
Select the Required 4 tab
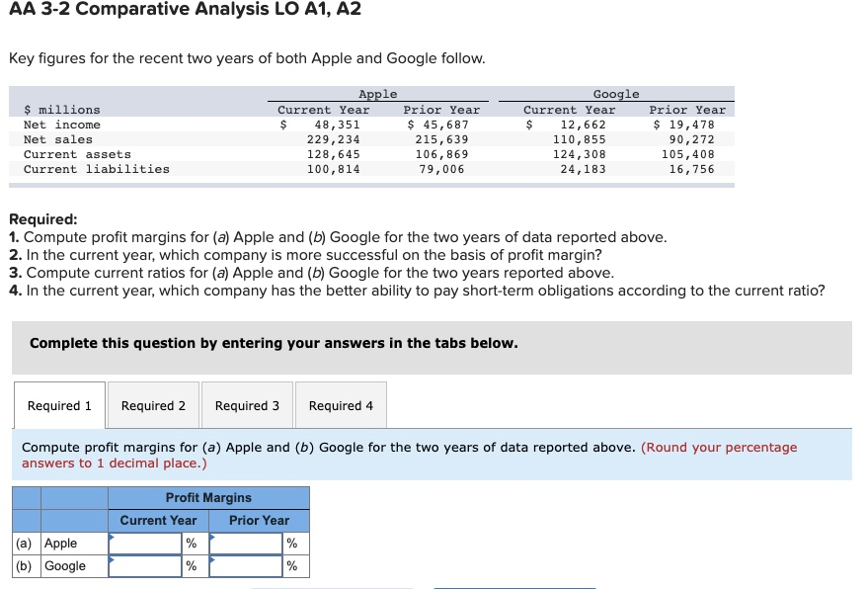click(341, 405)
